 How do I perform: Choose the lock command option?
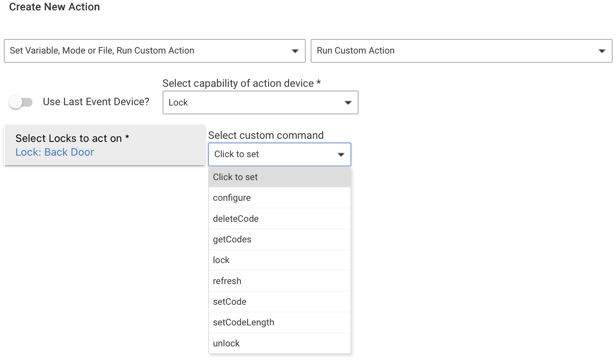(x=221, y=260)
